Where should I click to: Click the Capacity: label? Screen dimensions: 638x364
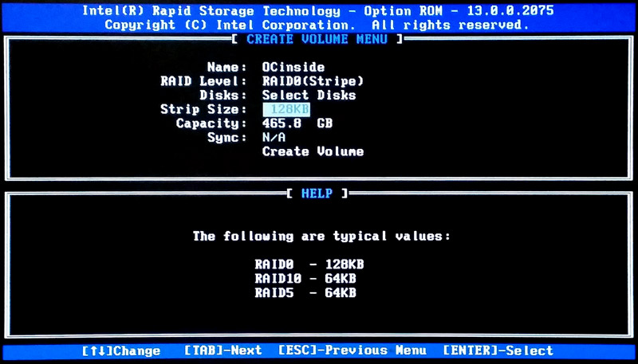point(211,123)
